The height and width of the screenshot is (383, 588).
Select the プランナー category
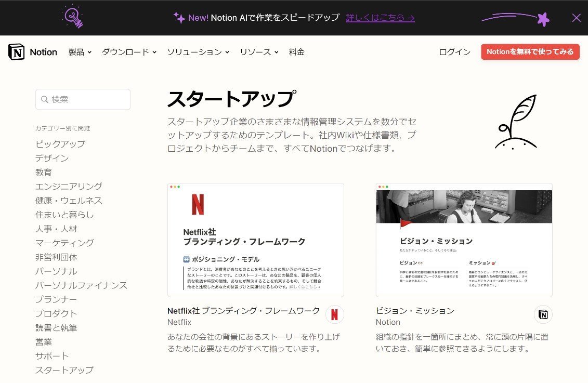tap(56, 299)
